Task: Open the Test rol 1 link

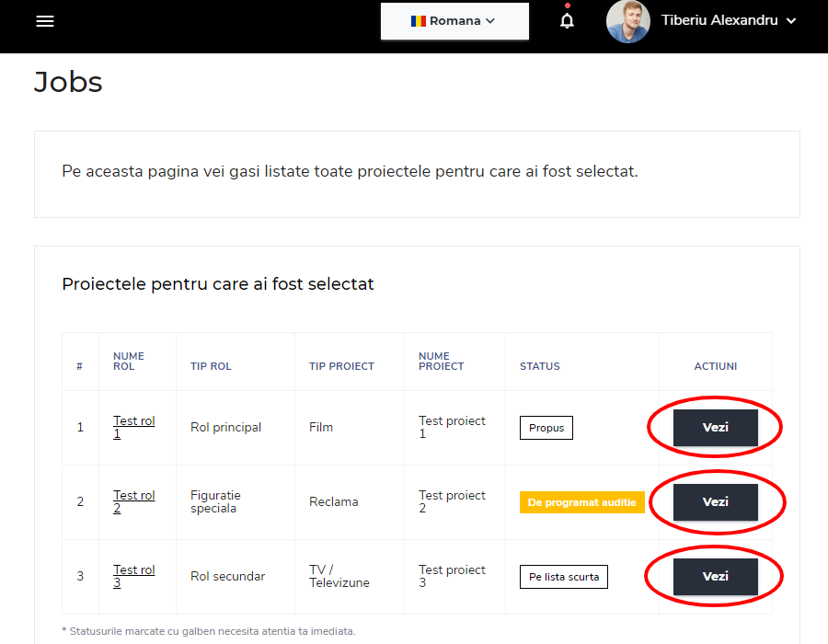Action: tap(133, 427)
